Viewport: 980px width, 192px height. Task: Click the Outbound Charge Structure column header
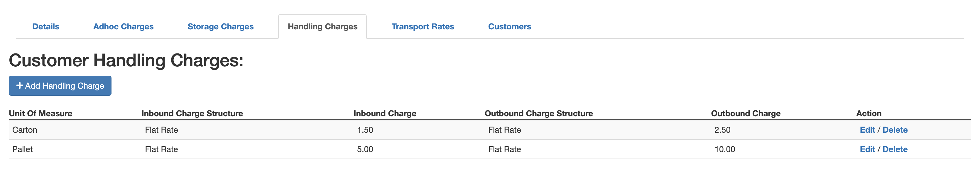pos(538,113)
